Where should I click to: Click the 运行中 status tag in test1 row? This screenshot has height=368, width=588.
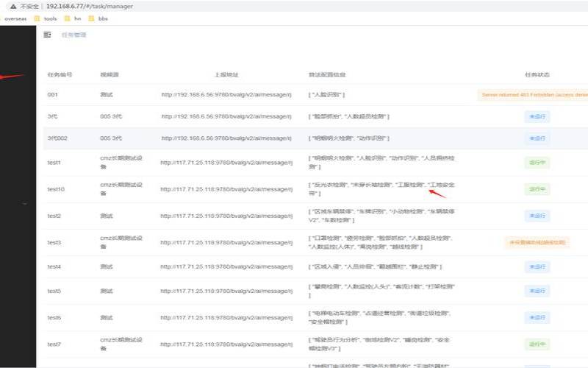(537, 163)
